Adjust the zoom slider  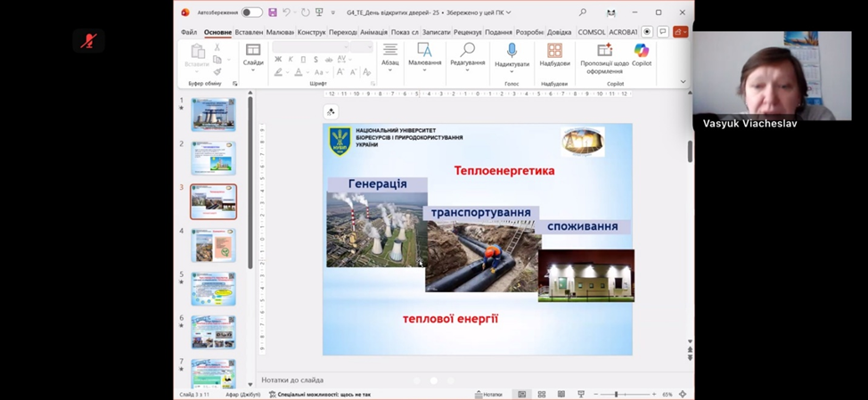pos(615,394)
